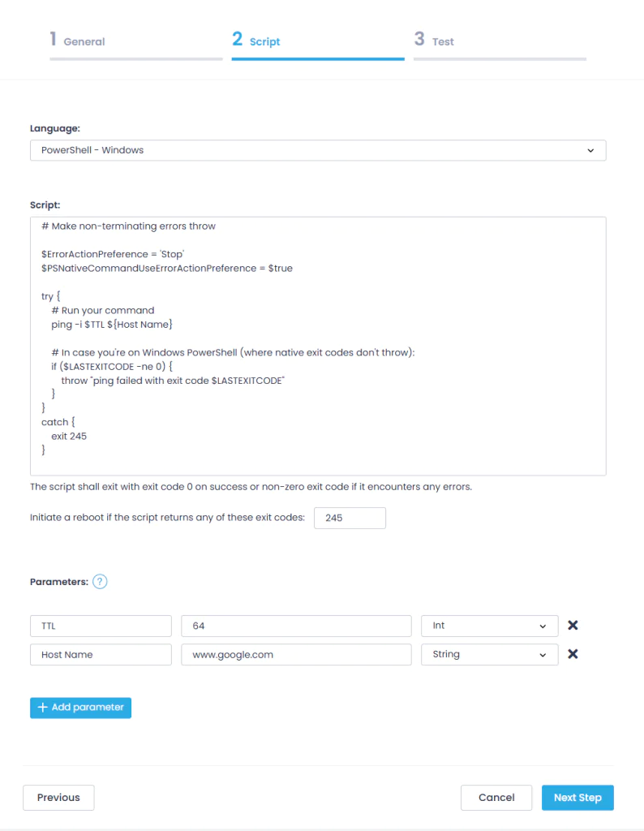Click the Cancel button
Viewport: 644px width, 831px height.
[x=496, y=798]
